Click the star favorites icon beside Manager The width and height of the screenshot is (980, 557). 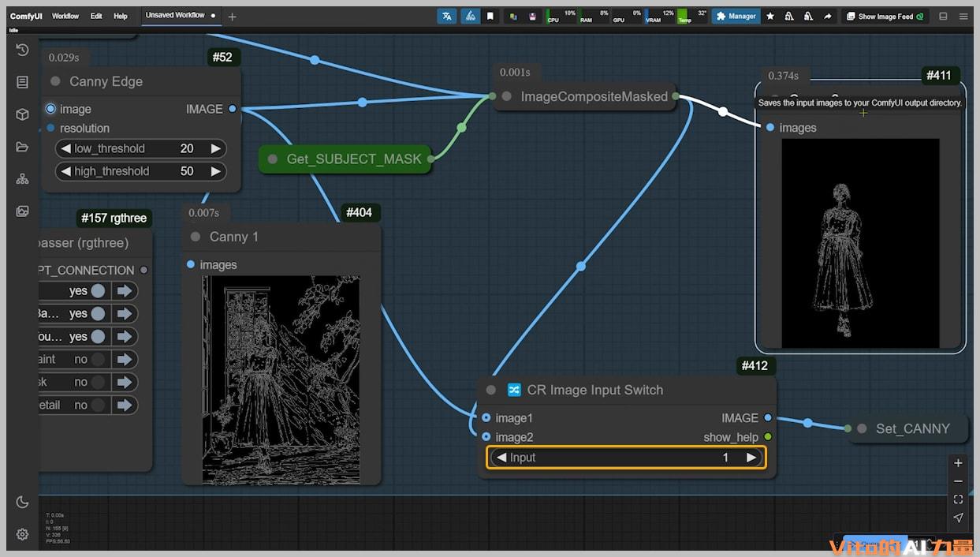point(770,16)
